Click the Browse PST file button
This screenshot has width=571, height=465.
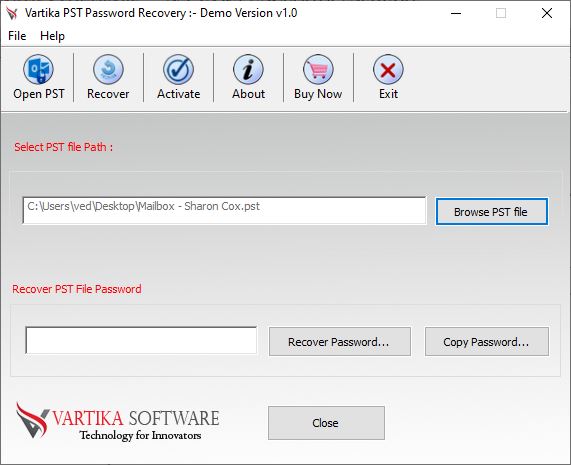pos(492,212)
